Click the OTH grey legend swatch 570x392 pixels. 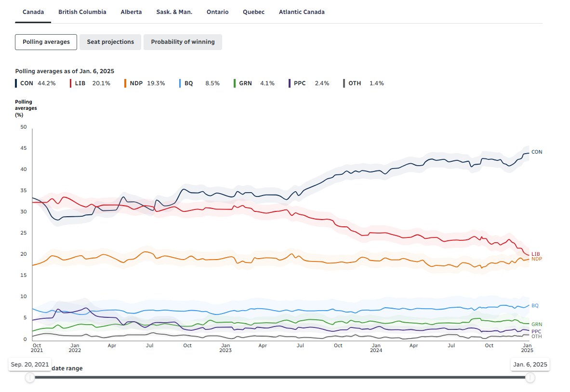click(344, 83)
